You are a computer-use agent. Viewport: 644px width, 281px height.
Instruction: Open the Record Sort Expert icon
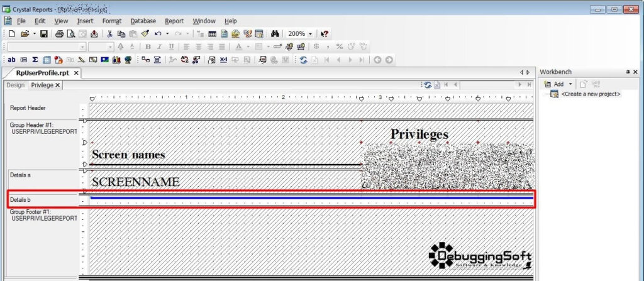184,60
